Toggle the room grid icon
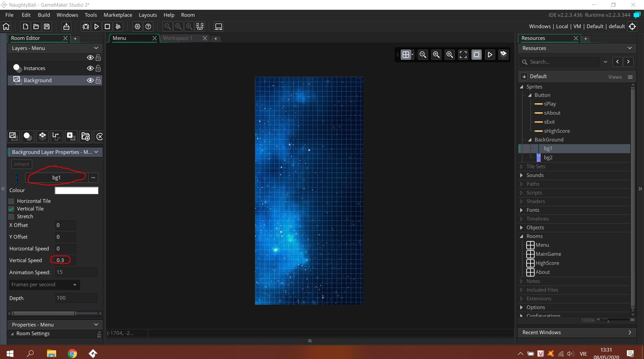This screenshot has height=359, width=644. pos(406,55)
